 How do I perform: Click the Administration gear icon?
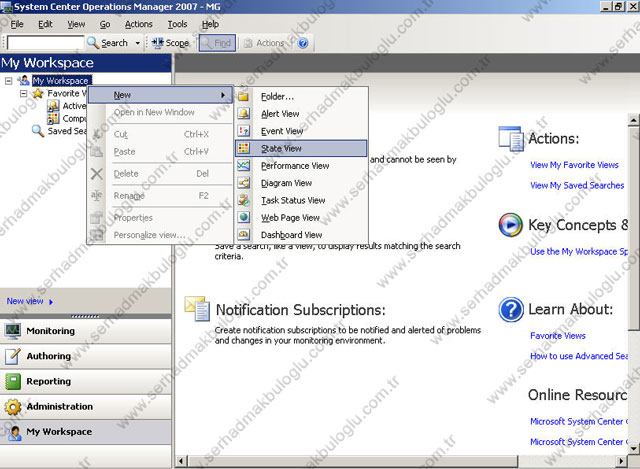(x=13, y=407)
